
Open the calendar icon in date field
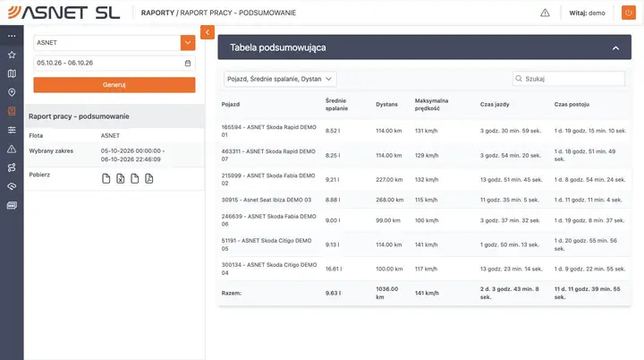click(x=188, y=63)
